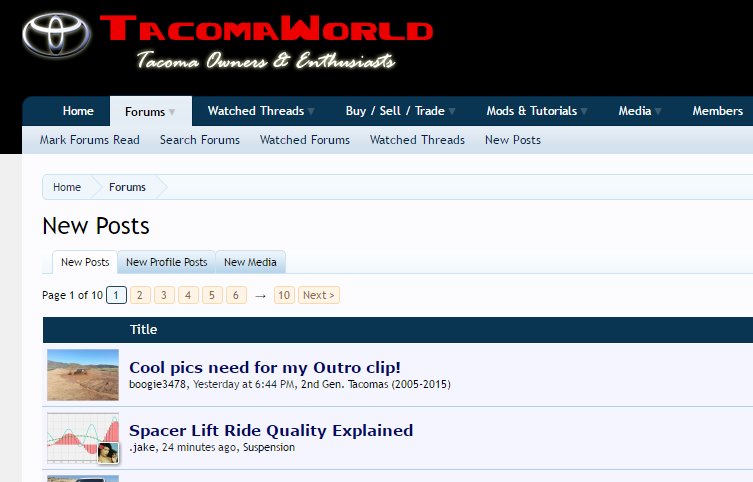Expand the Buy / Sell / Trade dropdown arrow
This screenshot has width=753, height=482.
point(452,111)
